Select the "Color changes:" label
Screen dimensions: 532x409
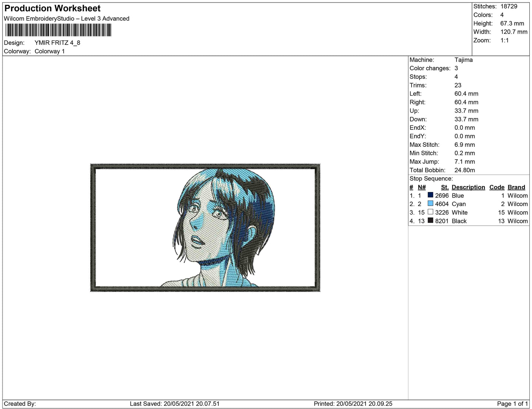pos(430,68)
